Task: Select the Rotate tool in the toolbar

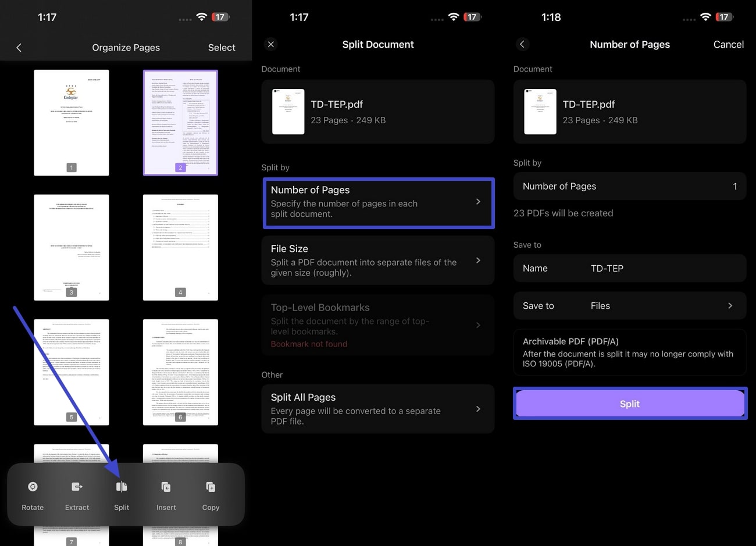Action: click(33, 493)
